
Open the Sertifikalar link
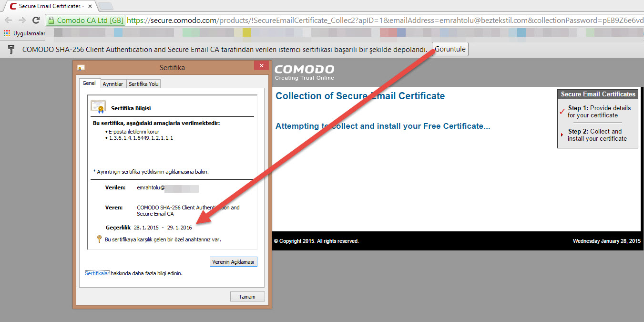tap(97, 273)
